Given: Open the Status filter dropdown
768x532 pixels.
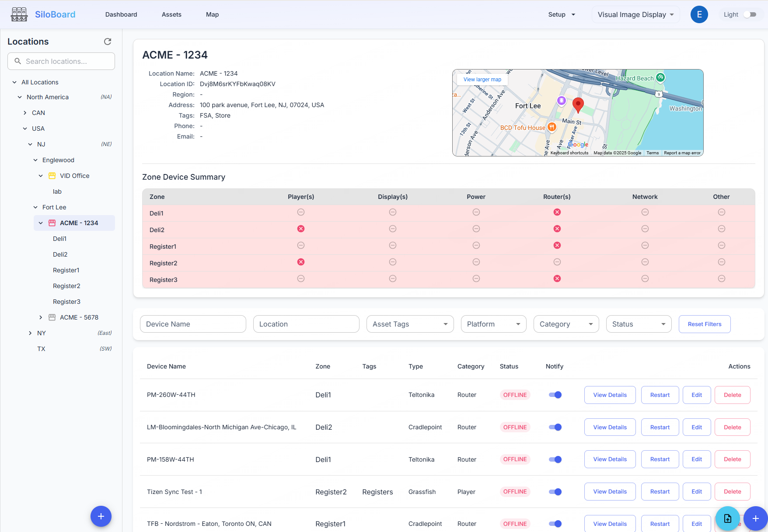Looking at the screenshot, I should point(639,324).
